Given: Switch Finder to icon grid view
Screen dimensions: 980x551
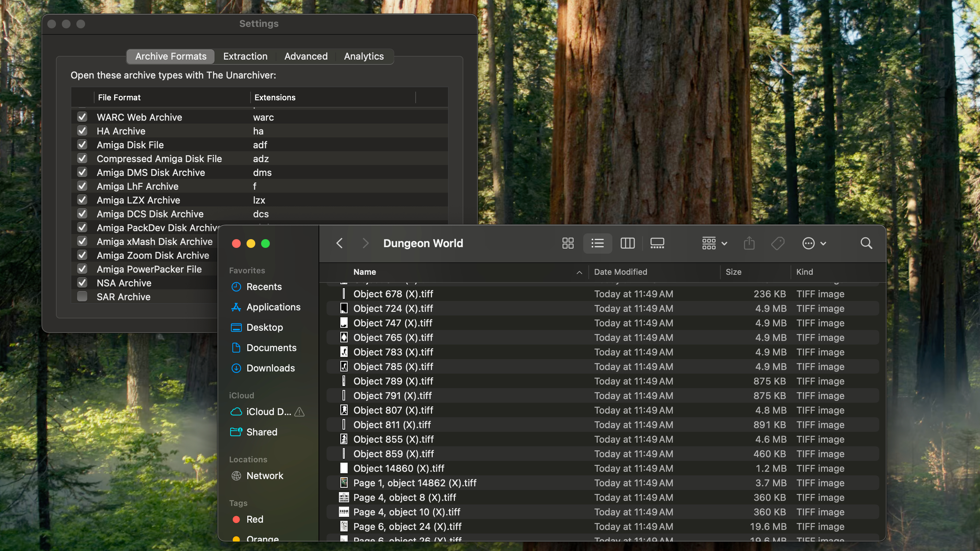Looking at the screenshot, I should (x=568, y=244).
